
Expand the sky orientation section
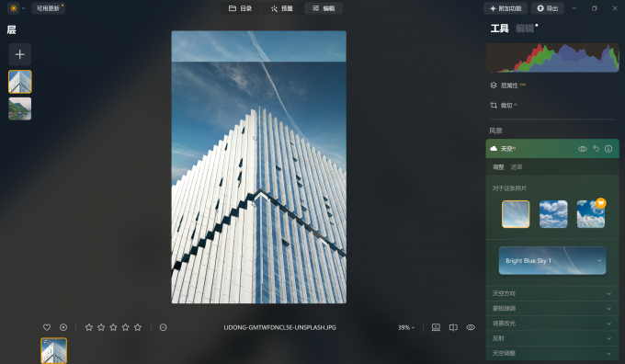coord(552,293)
